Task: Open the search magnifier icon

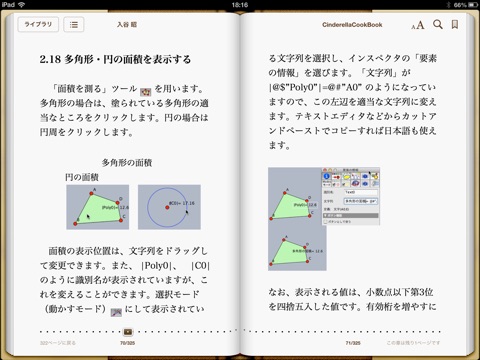Action: [438, 24]
